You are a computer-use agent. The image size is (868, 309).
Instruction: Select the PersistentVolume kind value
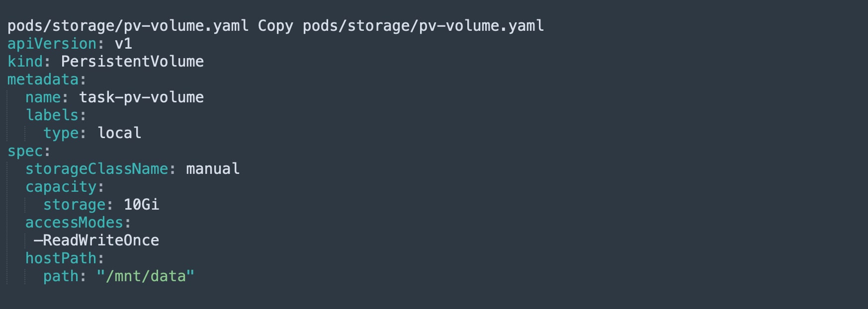132,62
